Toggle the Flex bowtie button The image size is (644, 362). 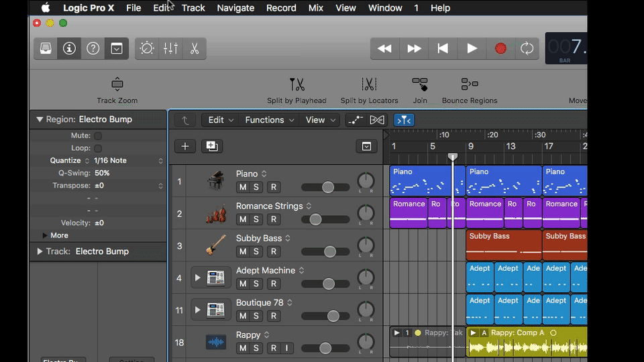(376, 120)
